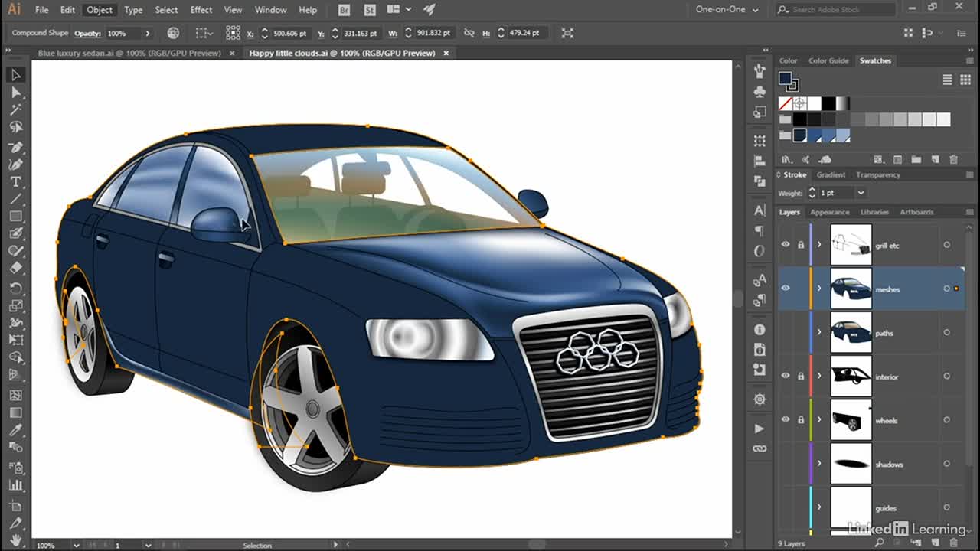Screen dimensions: 980x551
Task: Select the white swatch
Action: pyautogui.click(x=815, y=103)
